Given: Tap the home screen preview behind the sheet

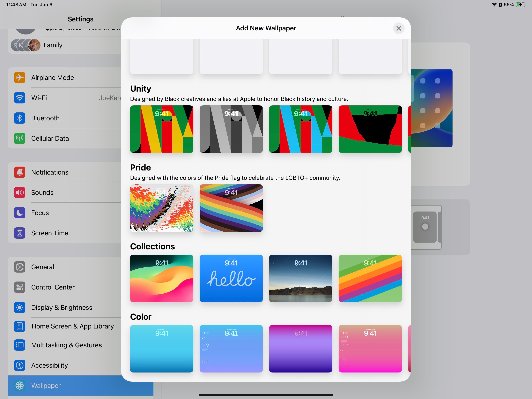Looking at the screenshot, I should click(x=432, y=108).
